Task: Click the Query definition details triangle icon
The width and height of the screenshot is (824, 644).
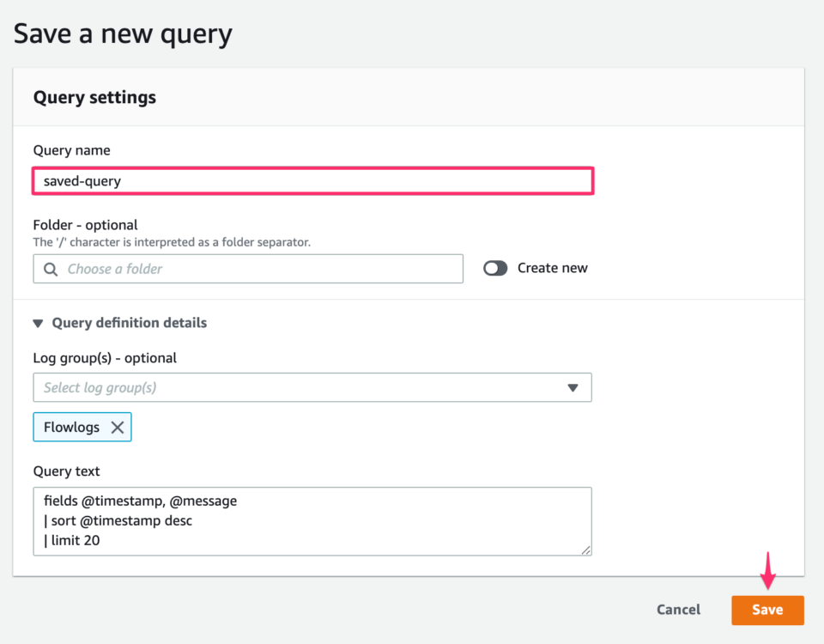Action: coord(38,324)
